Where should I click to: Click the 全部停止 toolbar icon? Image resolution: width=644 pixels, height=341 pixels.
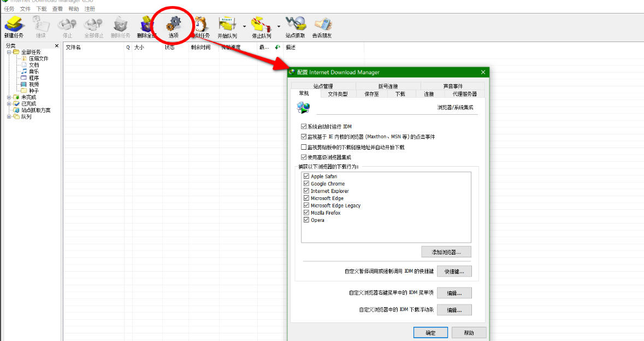pos(93,27)
